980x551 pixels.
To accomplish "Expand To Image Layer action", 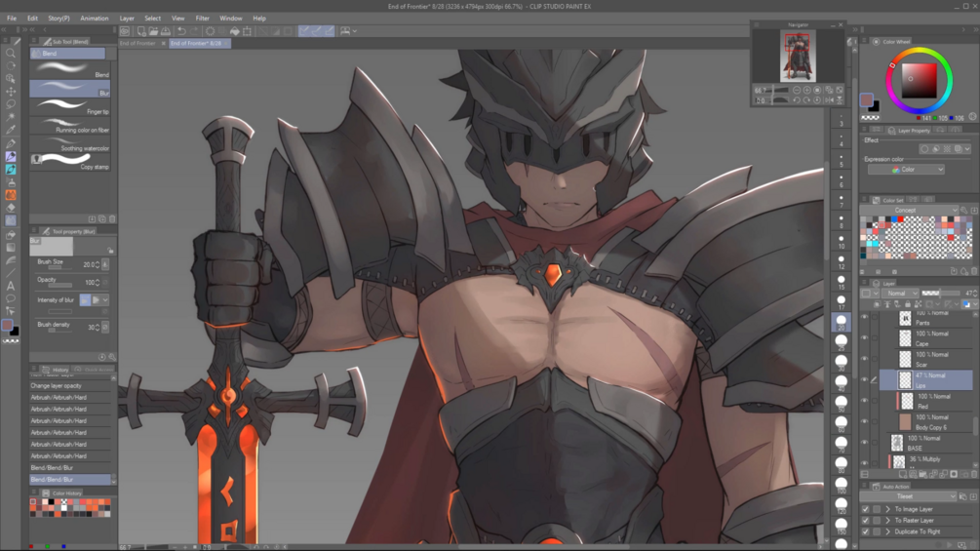I will 888,509.
